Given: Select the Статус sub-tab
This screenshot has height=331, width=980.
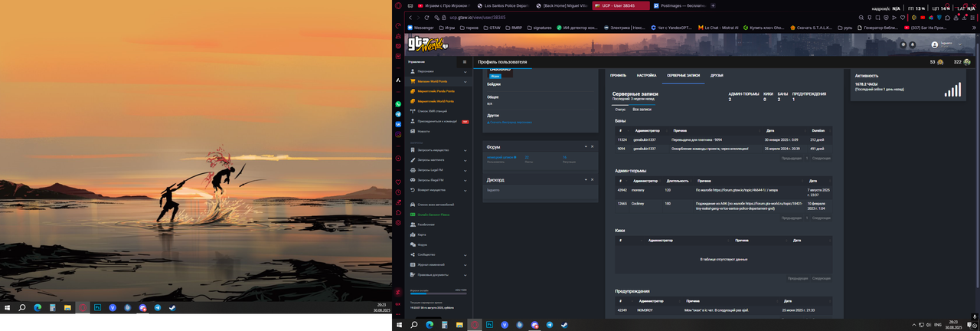Looking at the screenshot, I should point(620,110).
